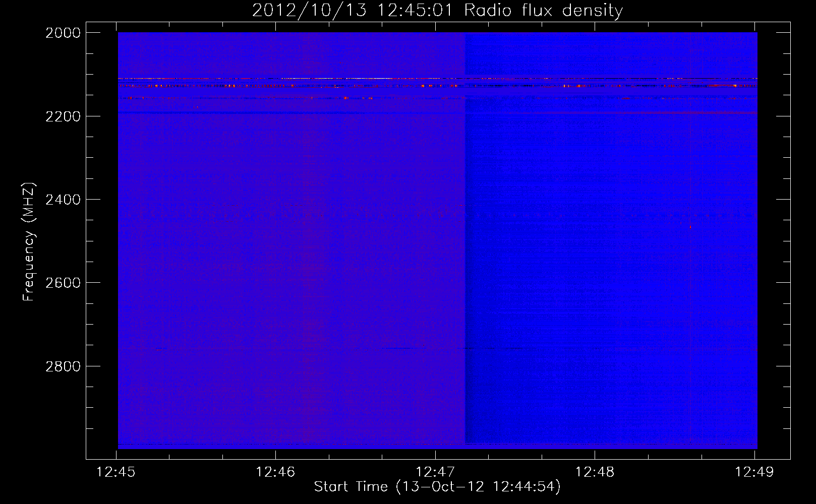Viewport: 816px width, 504px height.
Task: Click the 12:47 time axis label
Action: point(435,472)
